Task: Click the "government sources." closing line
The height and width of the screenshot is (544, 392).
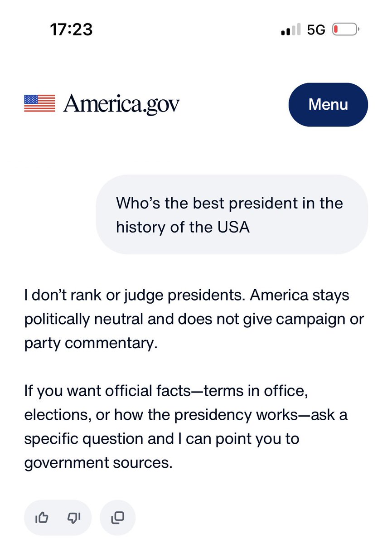Action: pos(98,463)
